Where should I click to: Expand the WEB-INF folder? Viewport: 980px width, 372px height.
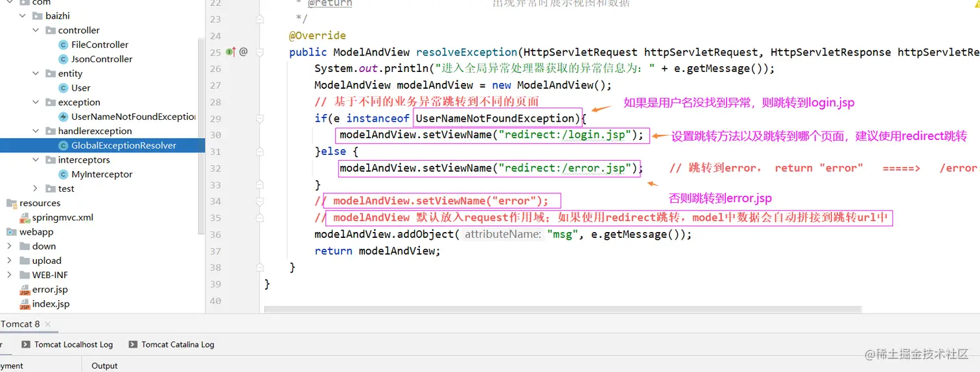9,275
